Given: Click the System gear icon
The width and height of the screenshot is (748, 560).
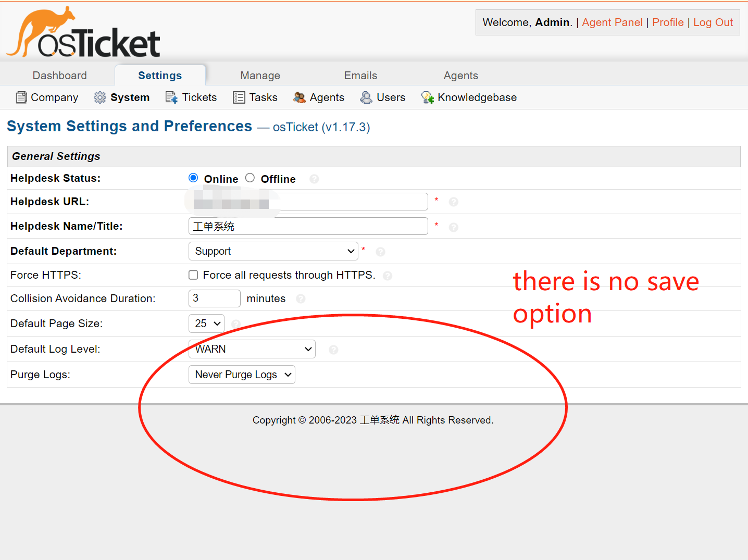Looking at the screenshot, I should click(100, 97).
